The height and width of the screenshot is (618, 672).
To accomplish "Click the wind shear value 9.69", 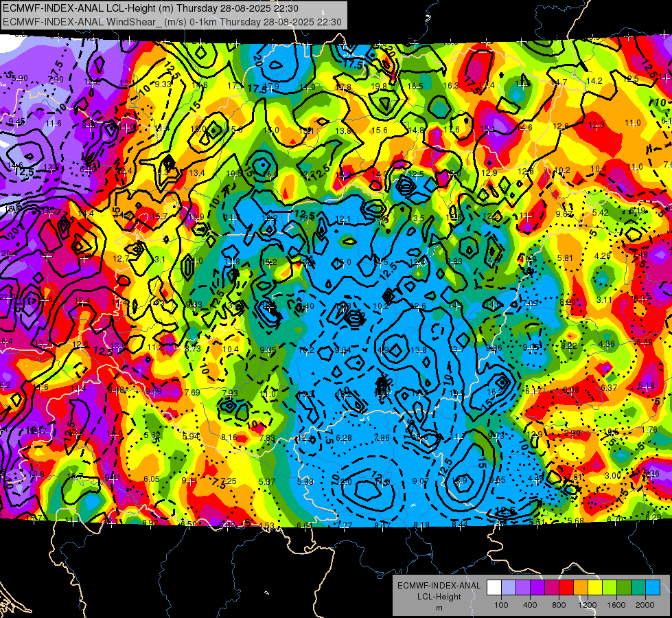I will click(154, 391).
